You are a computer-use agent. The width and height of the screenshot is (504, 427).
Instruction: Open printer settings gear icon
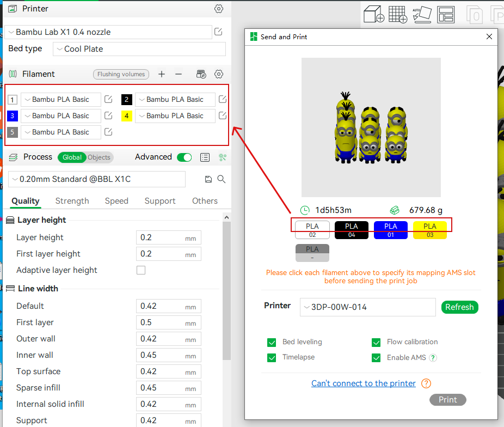click(x=219, y=9)
